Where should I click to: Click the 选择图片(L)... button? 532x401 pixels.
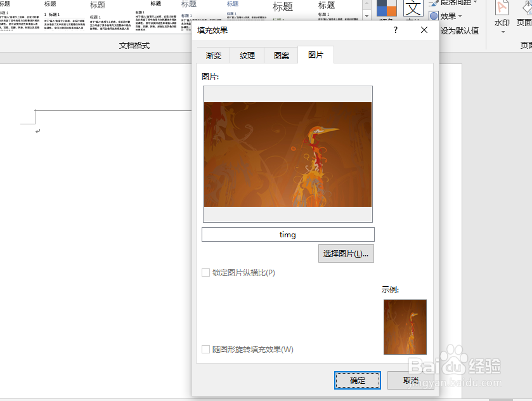point(346,253)
